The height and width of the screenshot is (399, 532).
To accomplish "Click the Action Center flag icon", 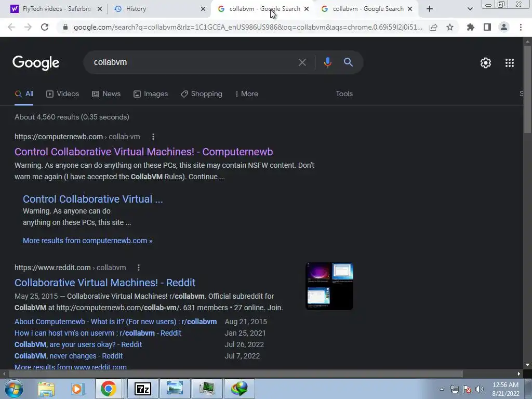I will 467,389.
